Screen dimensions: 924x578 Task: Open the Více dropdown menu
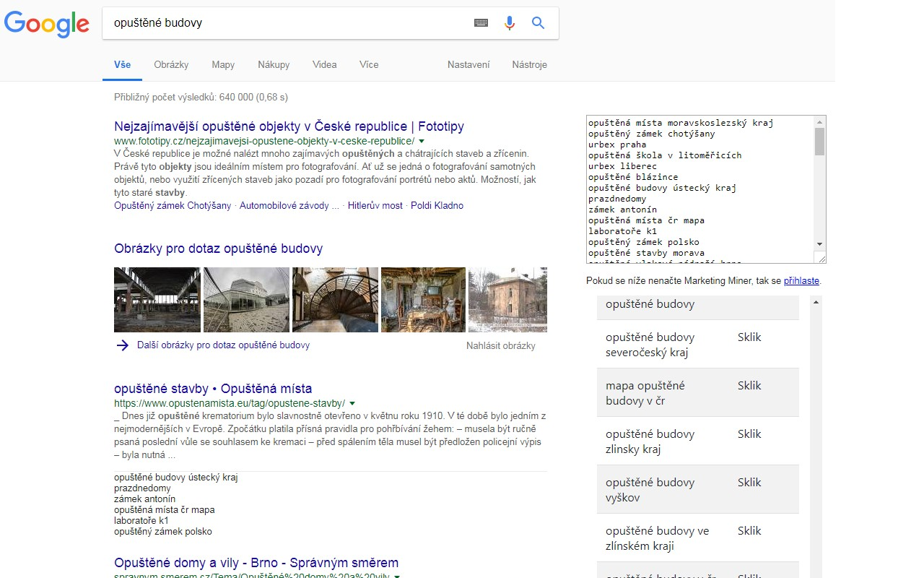368,64
